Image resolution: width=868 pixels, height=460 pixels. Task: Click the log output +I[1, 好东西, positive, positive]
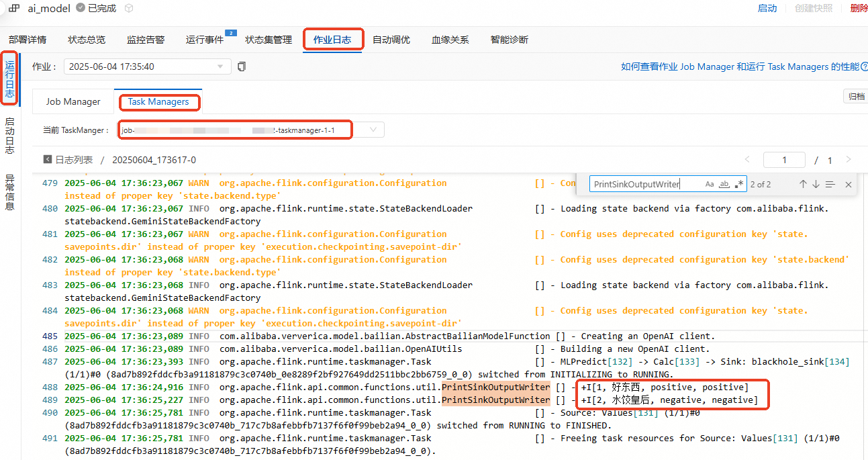[x=665, y=387]
